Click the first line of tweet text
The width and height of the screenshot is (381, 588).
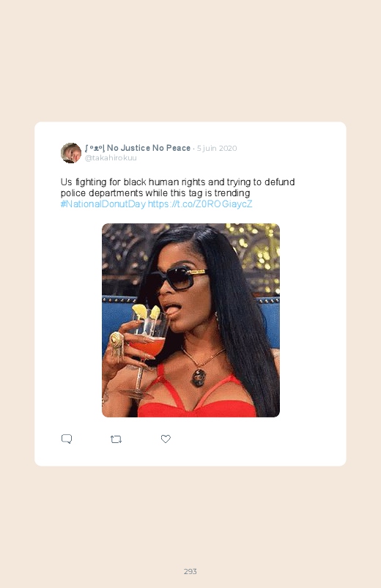tap(177, 182)
